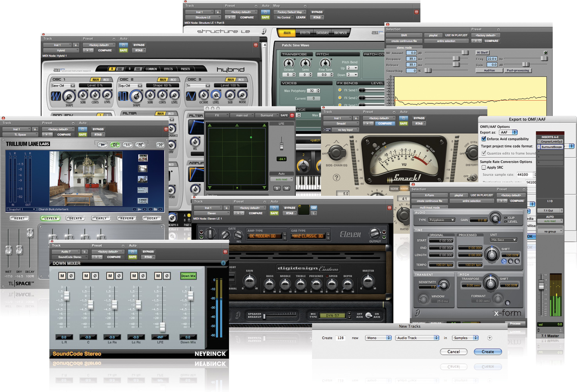Click the plus icon in New Tracks dialog
The height and width of the screenshot is (392, 577).
489,338
